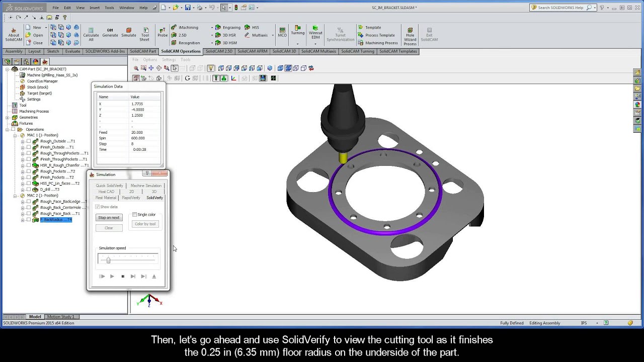Click Calculate All in the ribbon
The width and height of the screenshot is (644, 362).
[91, 34]
